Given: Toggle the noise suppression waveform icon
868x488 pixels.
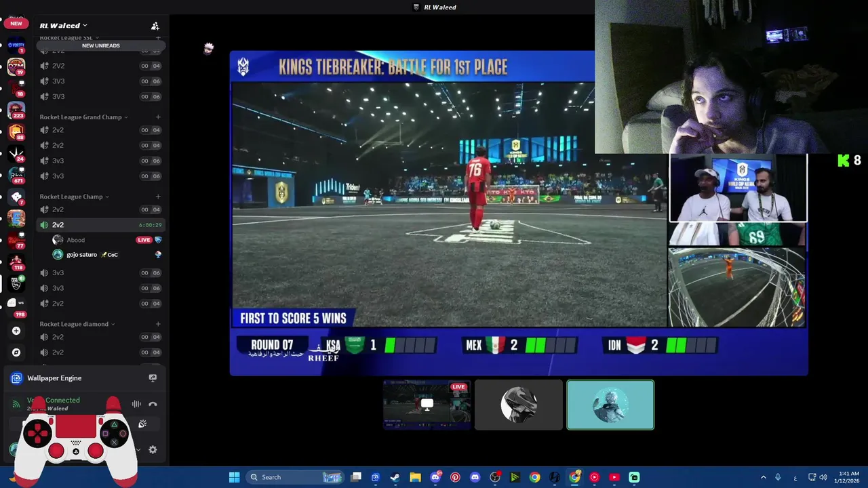Looking at the screenshot, I should coord(136,404).
